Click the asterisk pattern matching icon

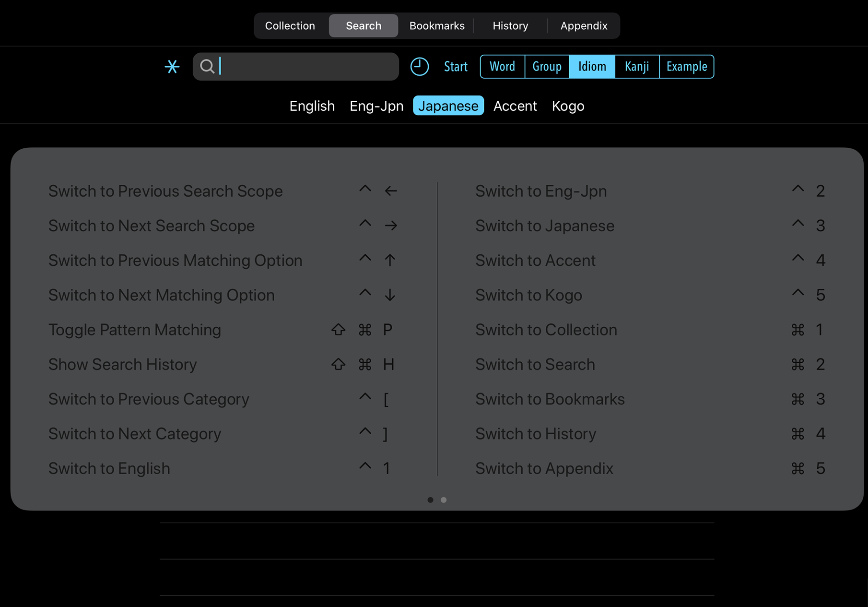click(x=172, y=66)
